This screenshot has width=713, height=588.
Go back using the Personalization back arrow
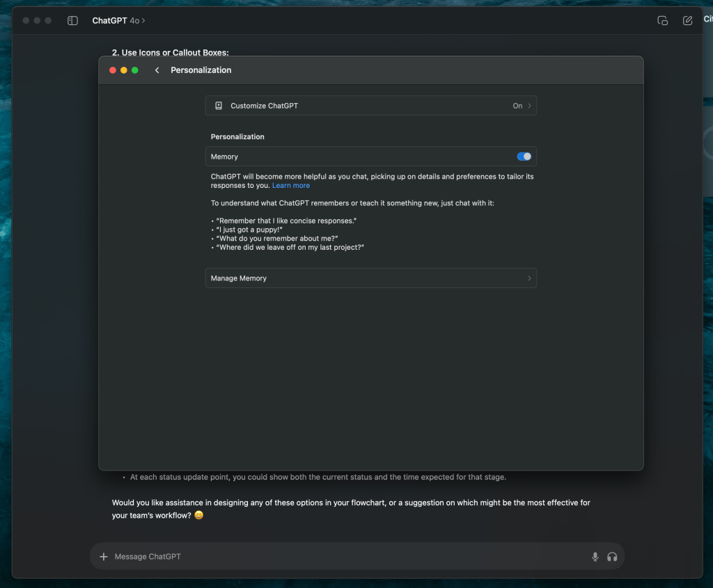click(x=157, y=70)
